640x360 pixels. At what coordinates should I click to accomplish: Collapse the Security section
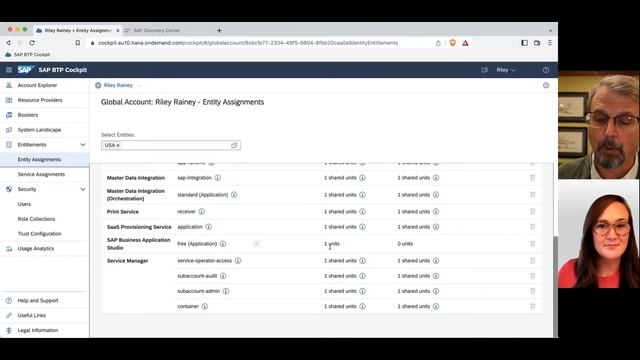[x=83, y=189]
